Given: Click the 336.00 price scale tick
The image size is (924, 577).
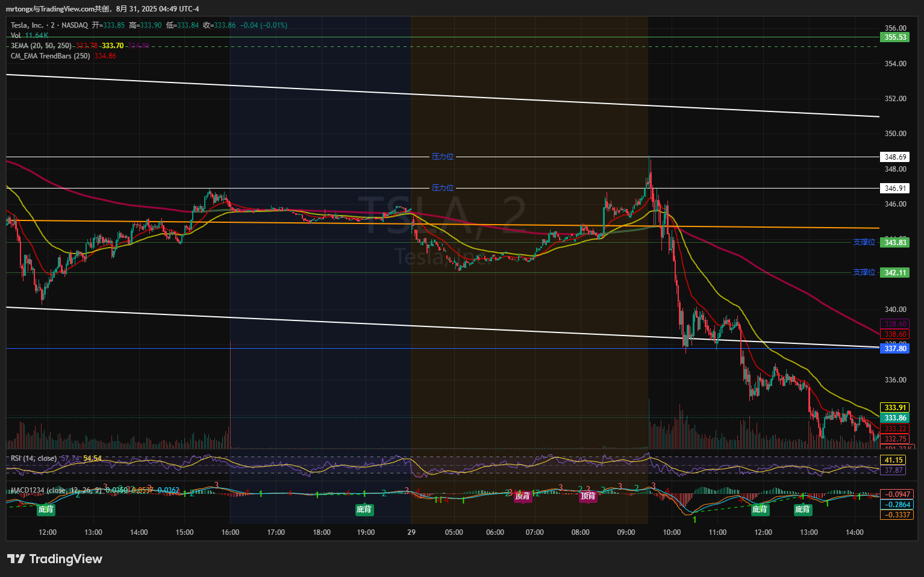Looking at the screenshot, I should pyautogui.click(x=895, y=380).
